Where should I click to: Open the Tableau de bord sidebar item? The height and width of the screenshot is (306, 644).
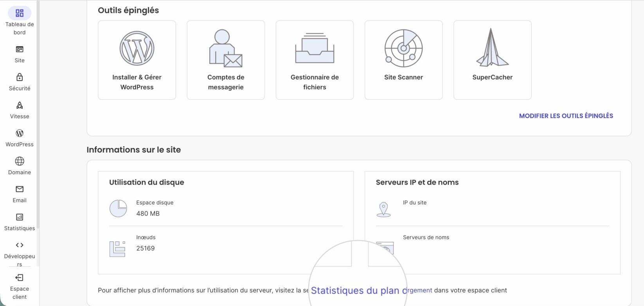click(20, 21)
